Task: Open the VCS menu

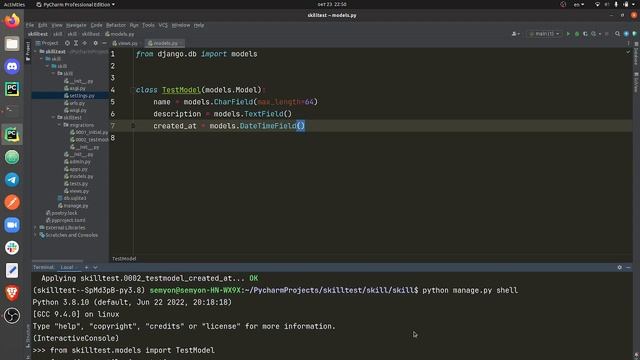Action: (x=163, y=25)
